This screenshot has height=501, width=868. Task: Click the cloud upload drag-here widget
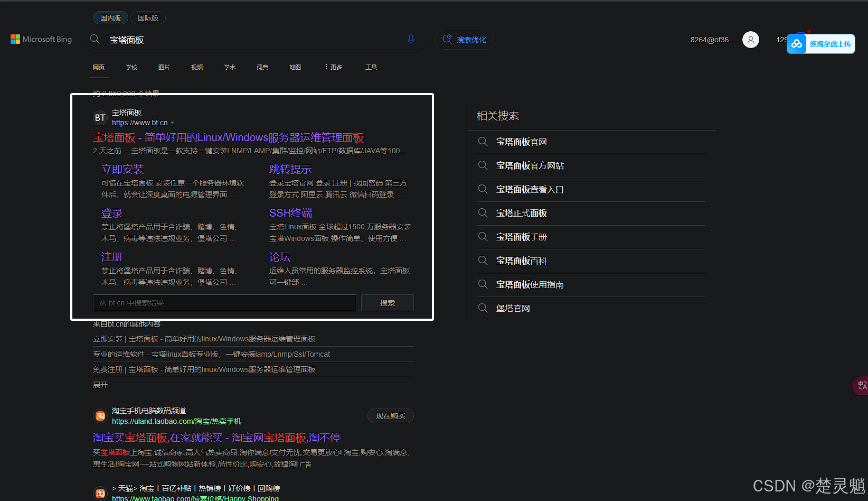820,44
